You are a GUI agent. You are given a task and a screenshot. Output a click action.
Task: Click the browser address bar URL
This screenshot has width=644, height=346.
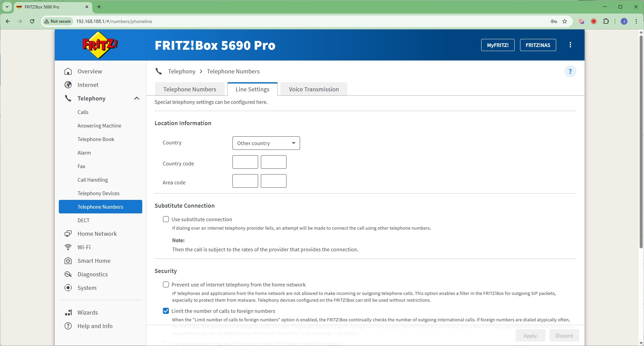coord(114,21)
